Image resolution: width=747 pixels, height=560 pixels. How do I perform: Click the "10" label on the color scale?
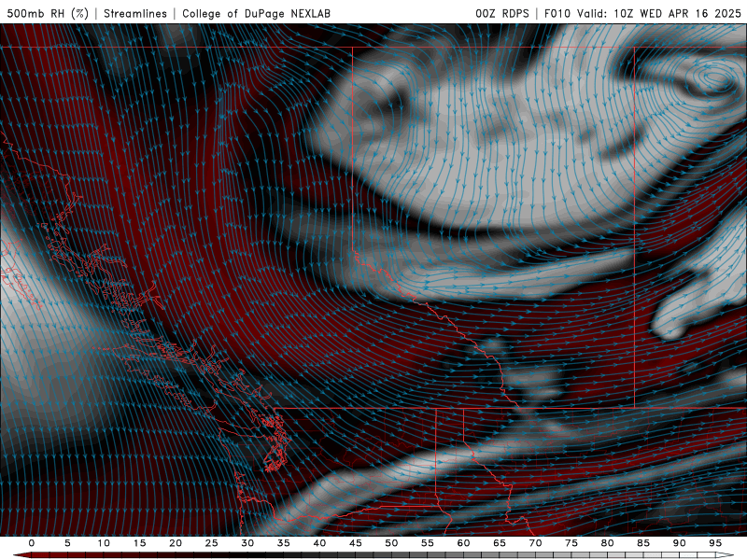pyautogui.click(x=104, y=543)
